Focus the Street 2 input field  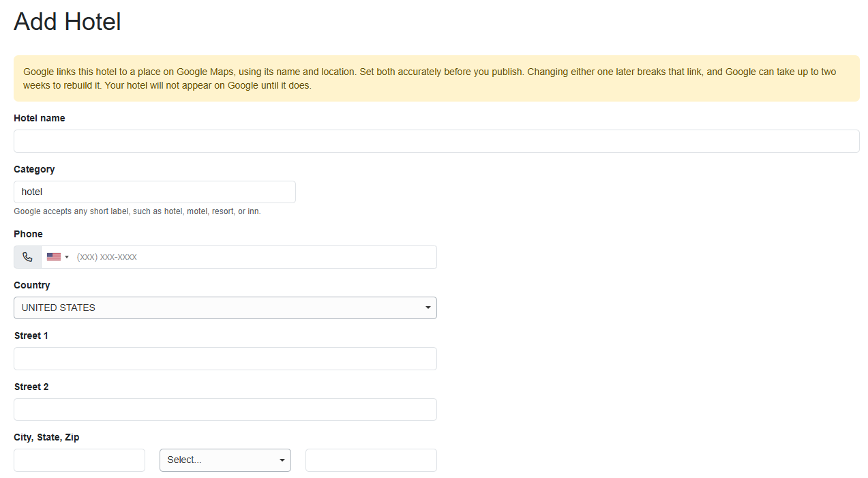[x=225, y=410]
